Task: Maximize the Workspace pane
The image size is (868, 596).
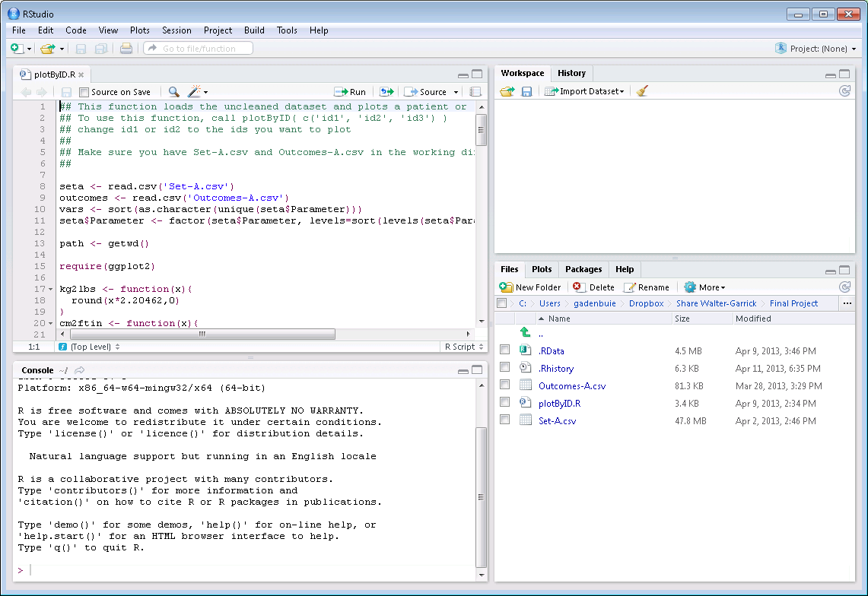Action: [x=844, y=74]
